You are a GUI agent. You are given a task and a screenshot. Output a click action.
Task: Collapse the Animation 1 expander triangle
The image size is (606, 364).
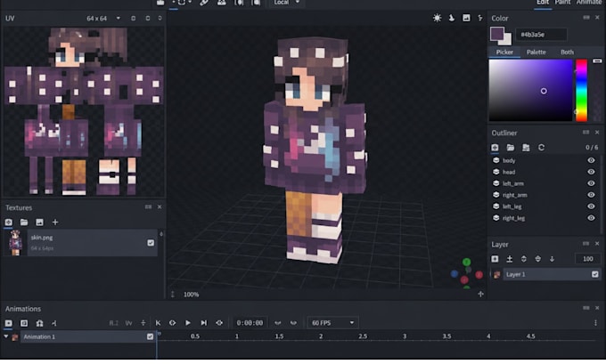point(6,336)
